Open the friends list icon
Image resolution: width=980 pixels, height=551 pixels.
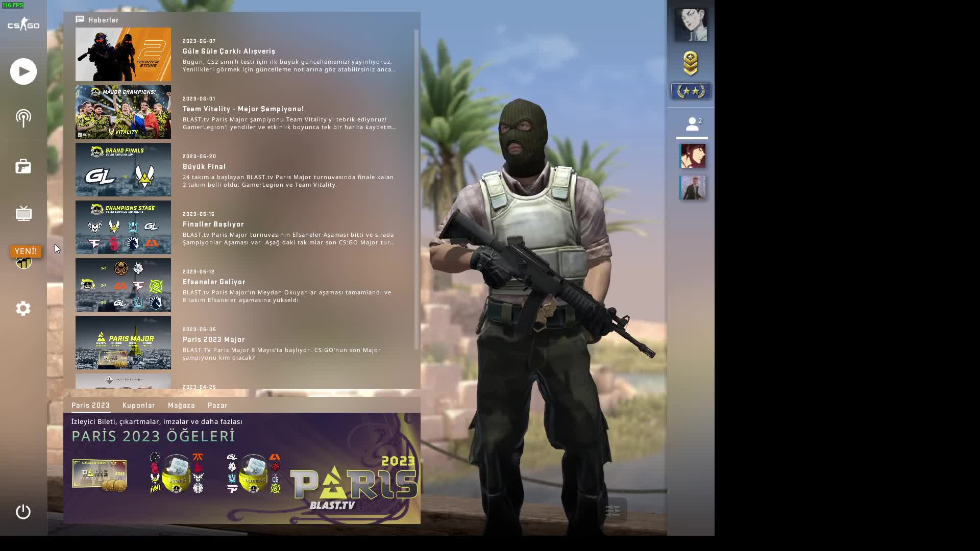click(x=692, y=124)
